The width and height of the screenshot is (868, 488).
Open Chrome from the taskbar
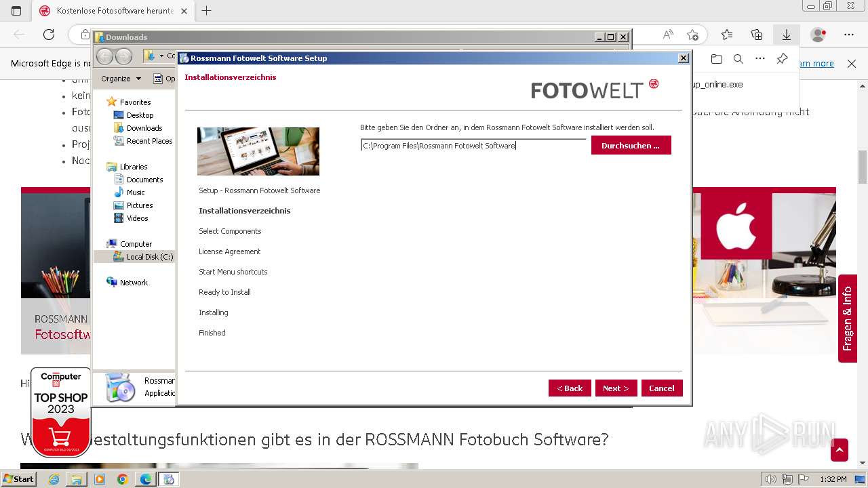[122, 479]
